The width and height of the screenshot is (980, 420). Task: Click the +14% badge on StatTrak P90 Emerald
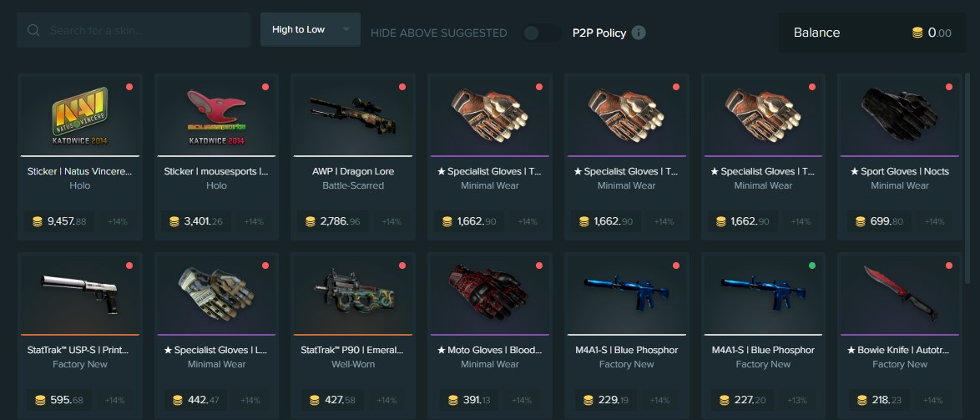[x=386, y=400]
